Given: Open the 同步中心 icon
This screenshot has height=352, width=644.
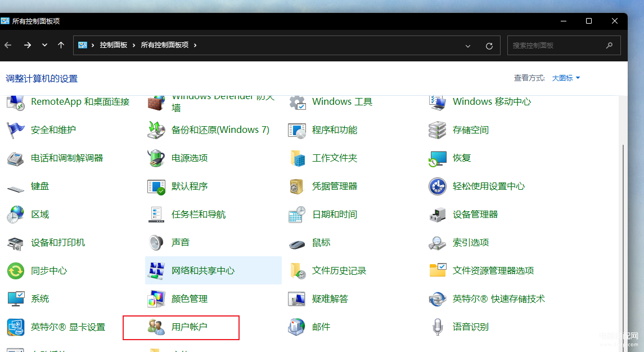Looking at the screenshot, I should [15, 270].
